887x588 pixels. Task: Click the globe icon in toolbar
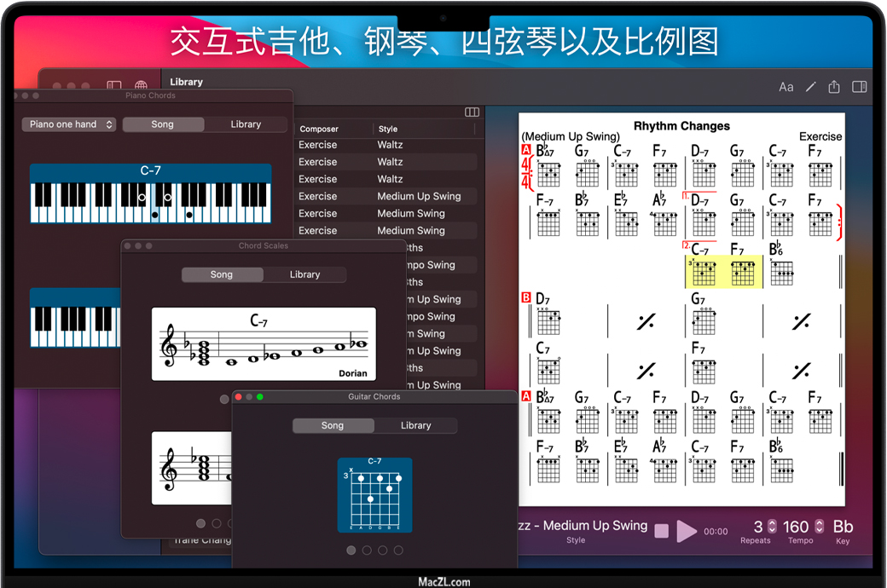(141, 86)
